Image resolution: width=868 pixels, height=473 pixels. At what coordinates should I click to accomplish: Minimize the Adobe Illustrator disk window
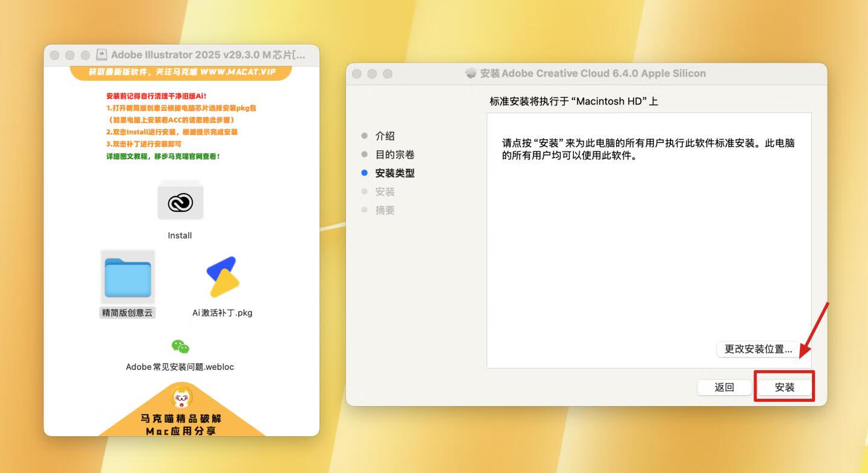tap(70, 55)
